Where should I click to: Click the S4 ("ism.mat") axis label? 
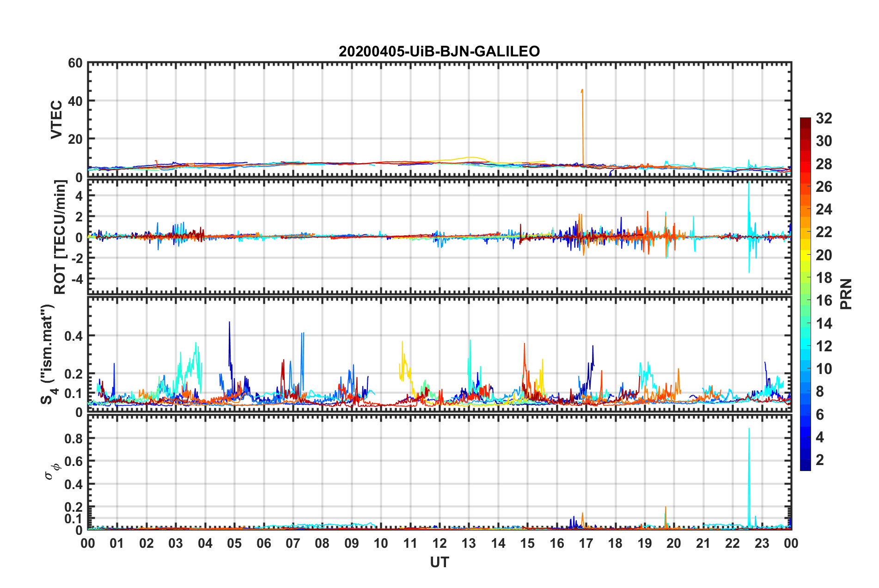(48, 354)
